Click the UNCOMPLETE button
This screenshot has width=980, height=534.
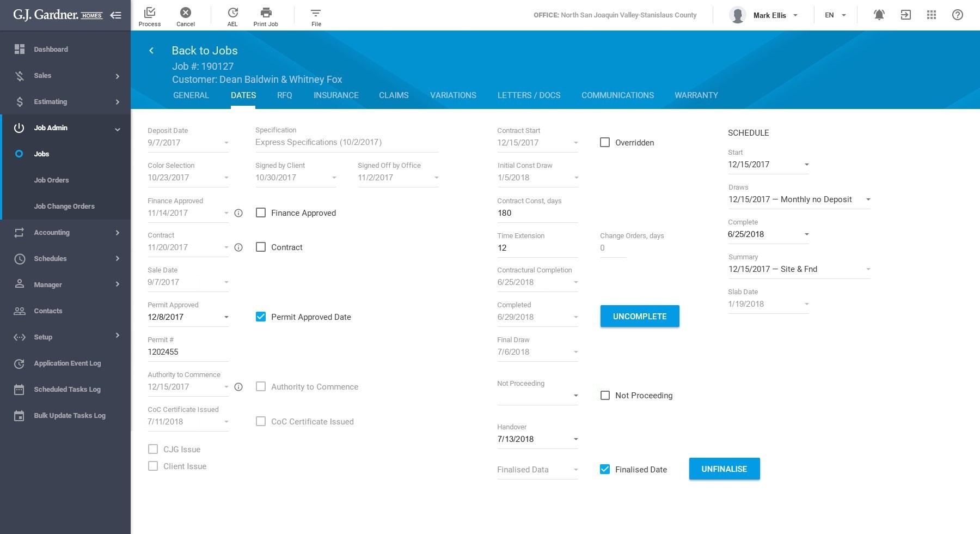click(640, 316)
